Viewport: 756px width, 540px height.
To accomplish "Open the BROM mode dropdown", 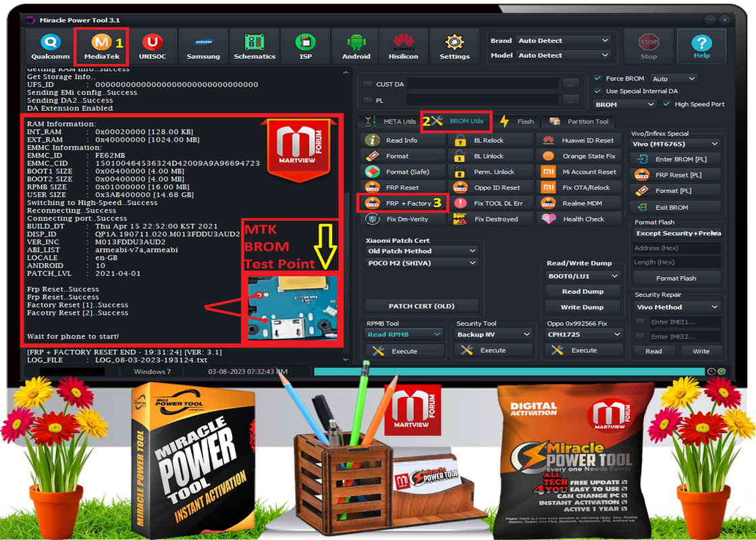I will [x=624, y=104].
